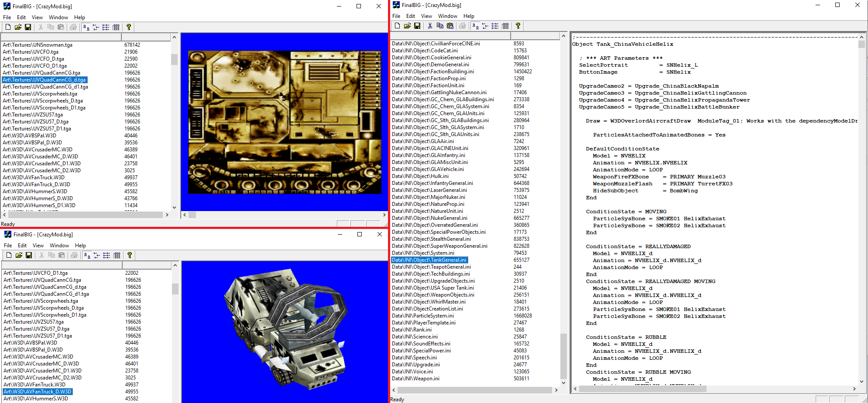Open the View menu in the INI code window
Screen dimensions: 868x403
coord(426,16)
